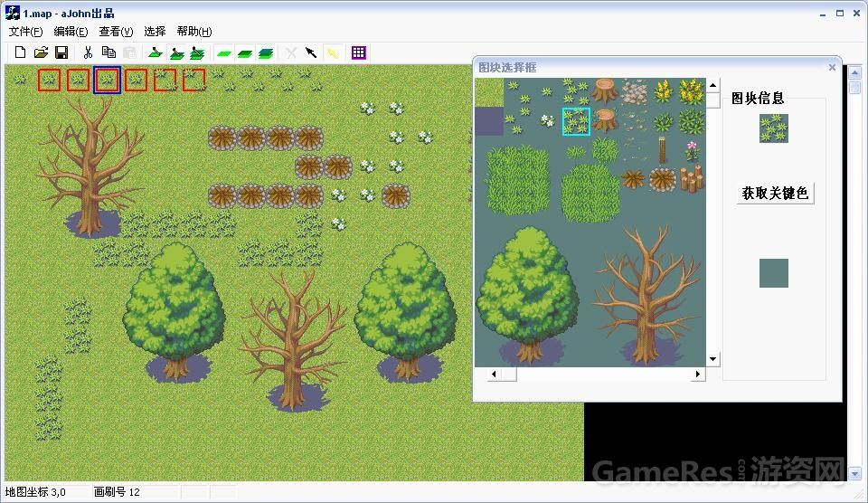868x503 pixels.
Task: Select the single light-green layer icon
Action: point(223,53)
